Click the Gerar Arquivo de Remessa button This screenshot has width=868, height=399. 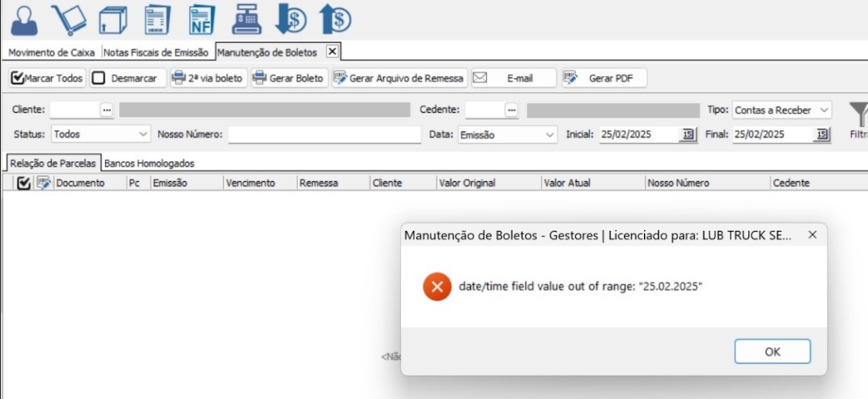tap(399, 78)
